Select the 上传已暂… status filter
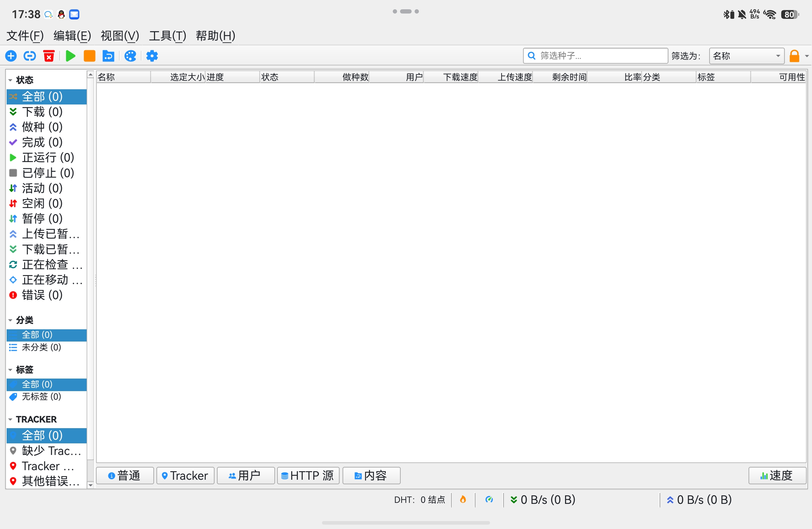 click(46, 234)
